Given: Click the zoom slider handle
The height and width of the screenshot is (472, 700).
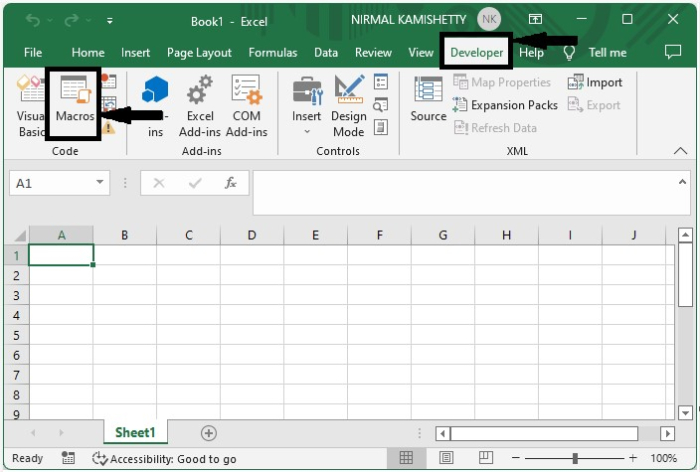Looking at the screenshot, I should pos(575,458).
